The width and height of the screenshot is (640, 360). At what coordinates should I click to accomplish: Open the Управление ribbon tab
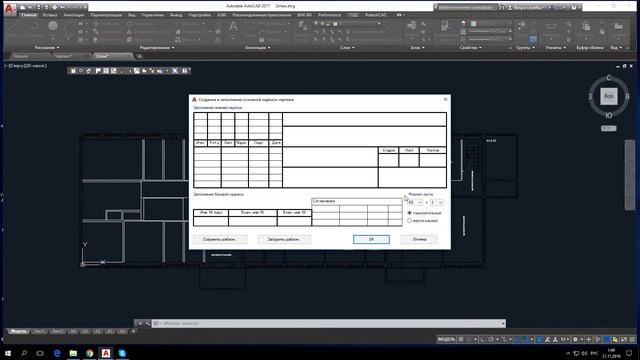tap(152, 15)
